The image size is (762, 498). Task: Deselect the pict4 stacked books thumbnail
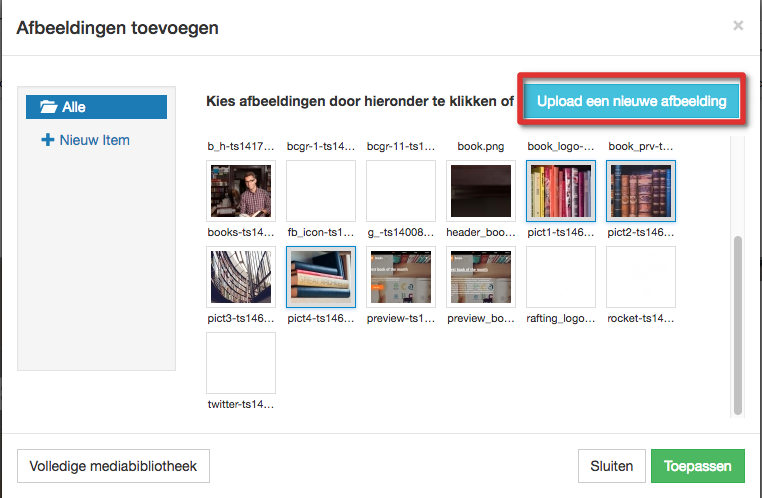point(320,276)
